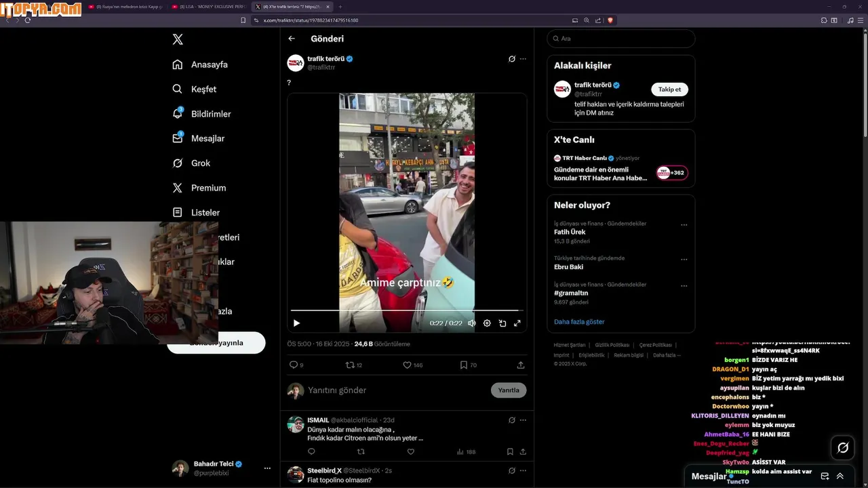The width and height of the screenshot is (868, 488).
Task: Click the Brave shields icon
Action: [x=610, y=20]
